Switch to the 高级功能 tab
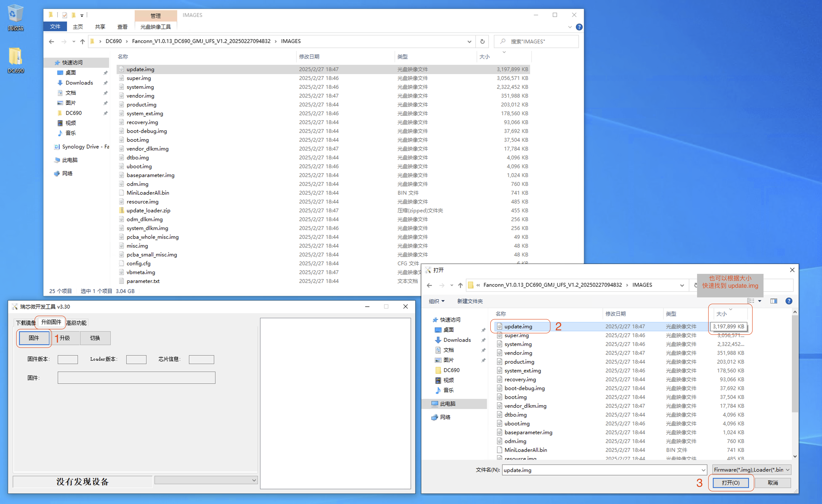 [x=76, y=323]
